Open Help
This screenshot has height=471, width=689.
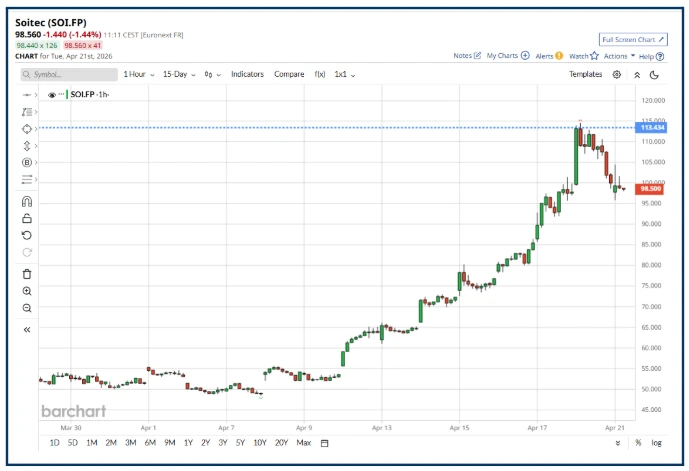(x=652, y=56)
